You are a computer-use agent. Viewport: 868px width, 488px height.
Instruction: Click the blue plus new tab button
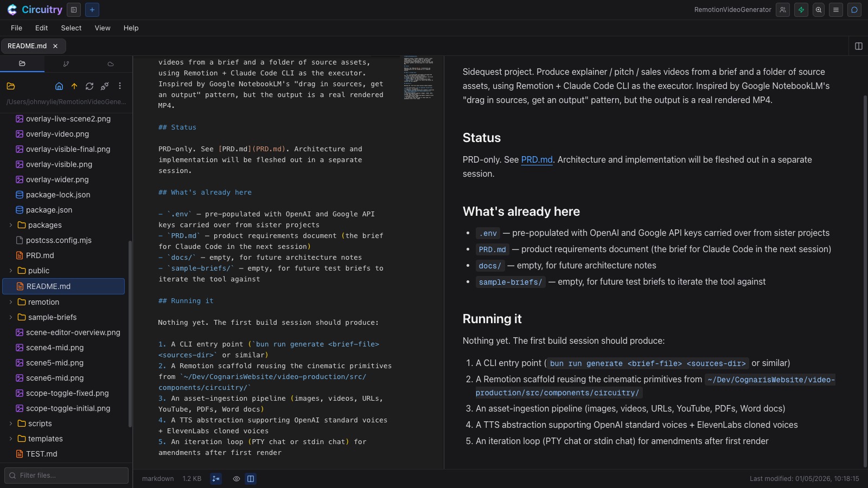(x=92, y=10)
